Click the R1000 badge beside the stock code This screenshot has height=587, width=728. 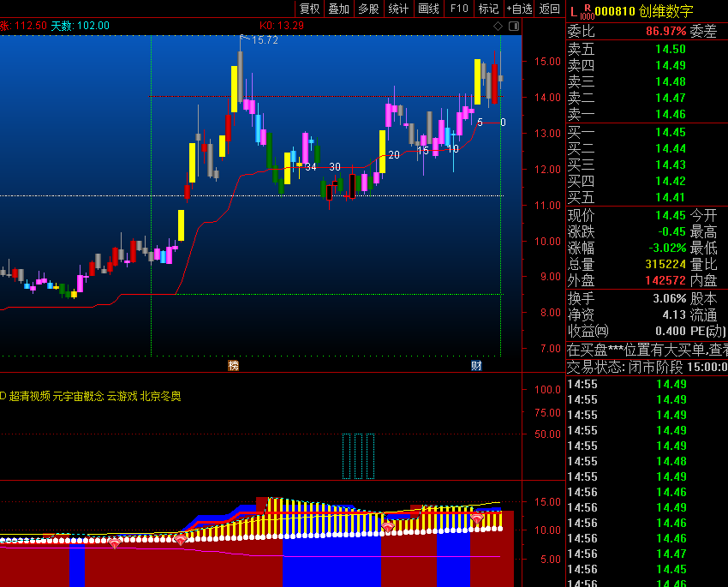588,12
